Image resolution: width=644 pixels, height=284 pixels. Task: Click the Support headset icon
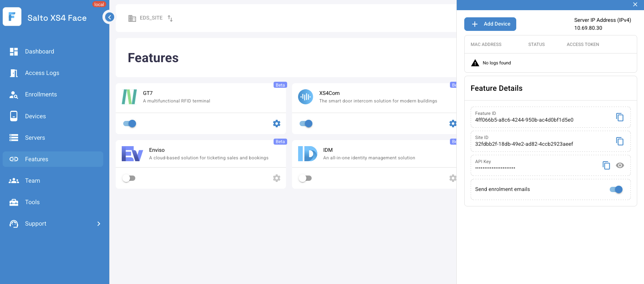[14, 224]
